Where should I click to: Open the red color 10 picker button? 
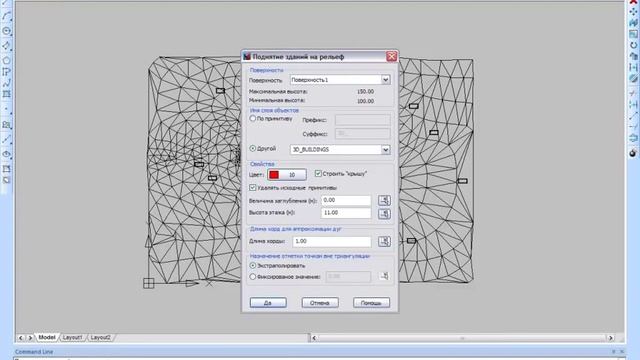click(287, 175)
